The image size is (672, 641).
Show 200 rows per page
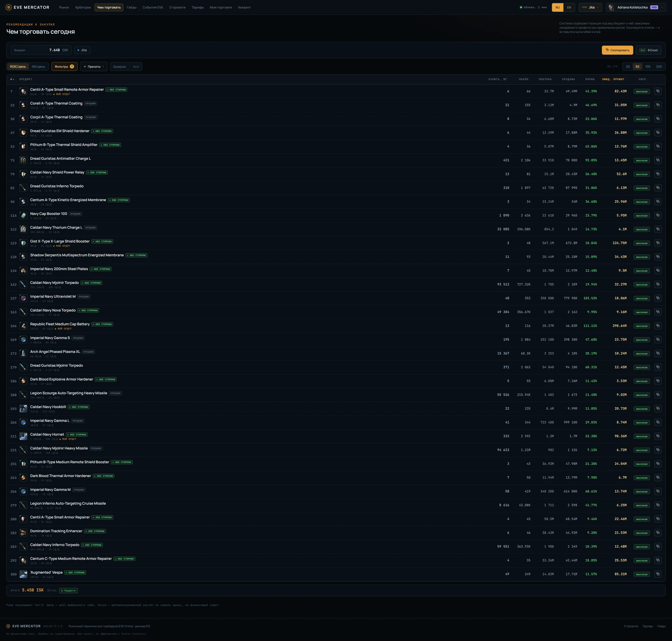point(659,66)
